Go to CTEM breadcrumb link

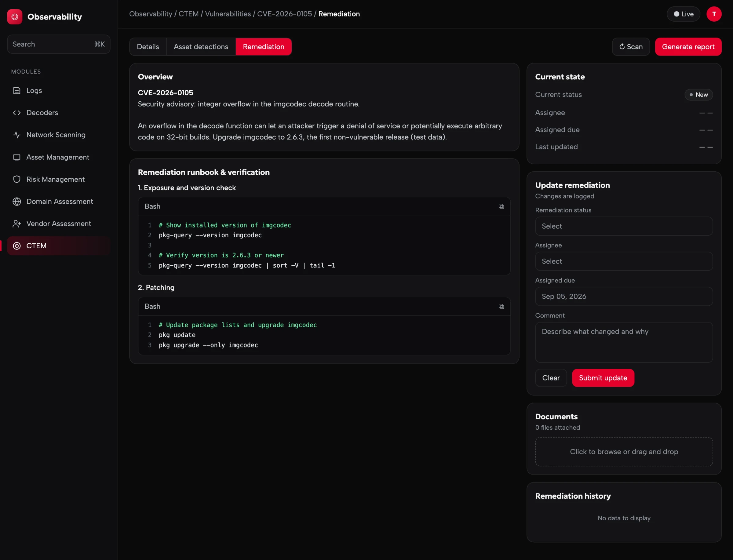coord(188,14)
